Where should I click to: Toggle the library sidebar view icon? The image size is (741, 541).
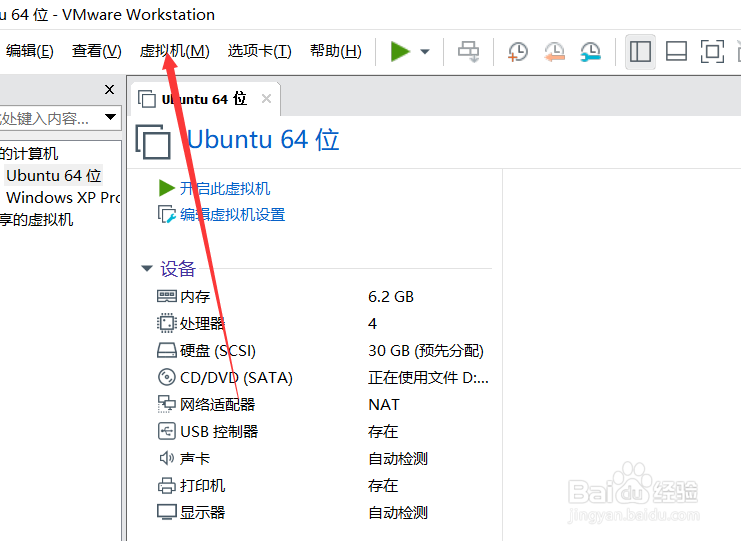pyautogui.click(x=640, y=52)
